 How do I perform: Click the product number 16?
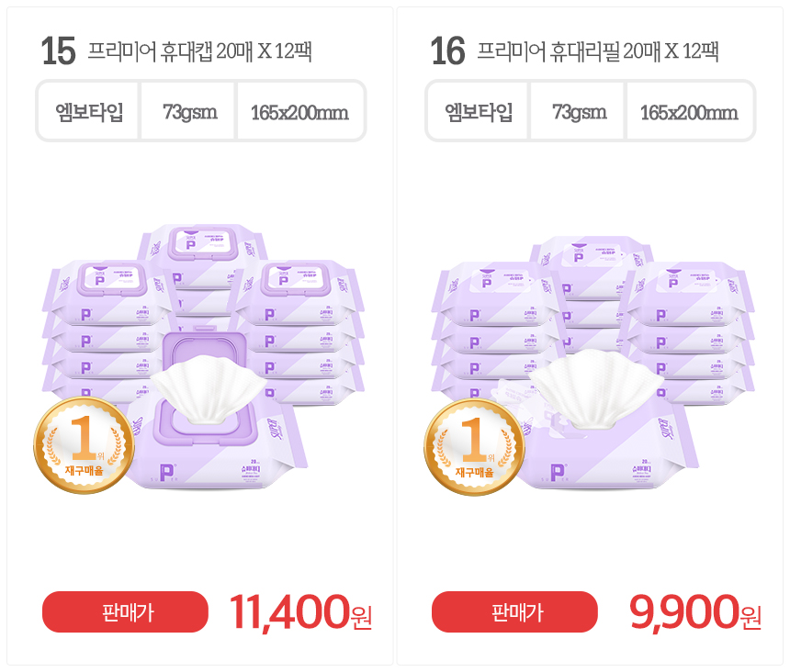coord(448,51)
